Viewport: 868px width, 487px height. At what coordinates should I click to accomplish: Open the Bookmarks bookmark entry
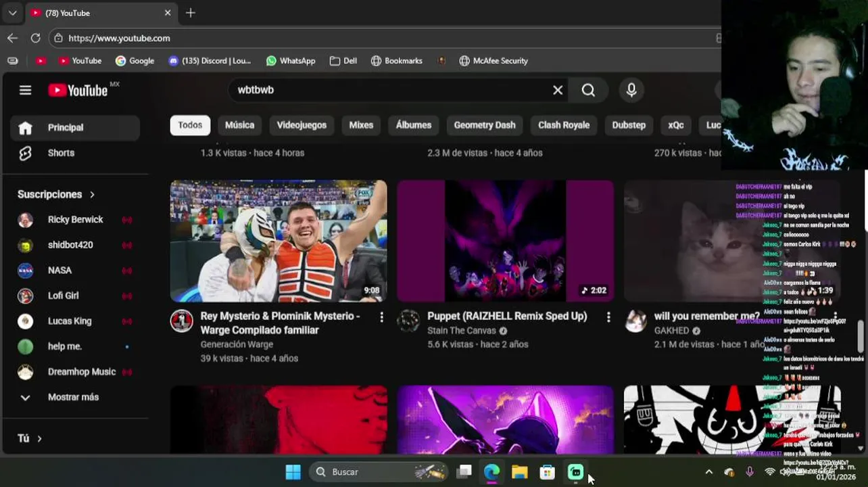click(x=397, y=61)
